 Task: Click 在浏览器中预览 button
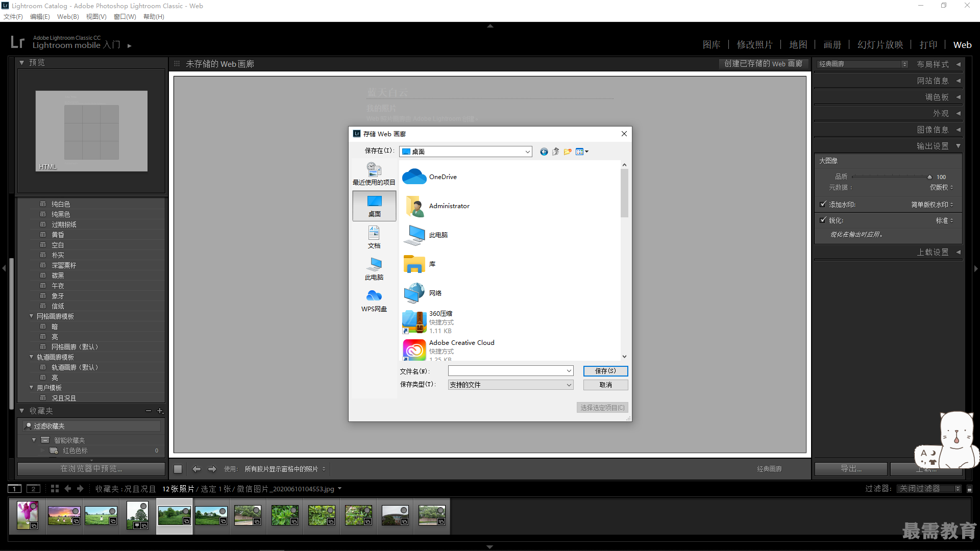[91, 468]
